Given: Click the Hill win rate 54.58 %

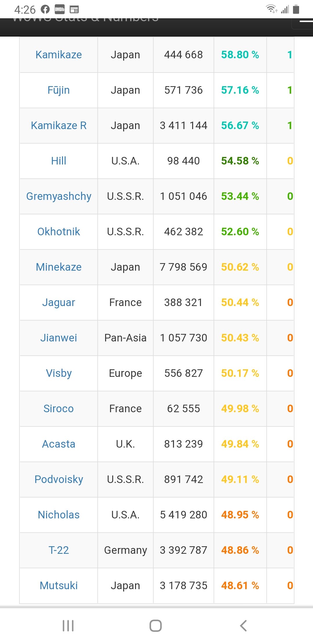Looking at the screenshot, I should pyautogui.click(x=240, y=161).
